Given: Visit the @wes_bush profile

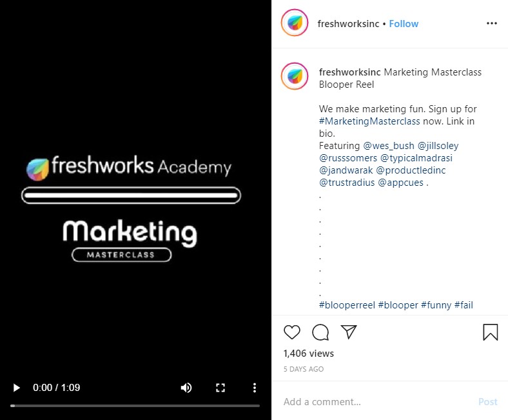Looking at the screenshot, I should 389,146.
